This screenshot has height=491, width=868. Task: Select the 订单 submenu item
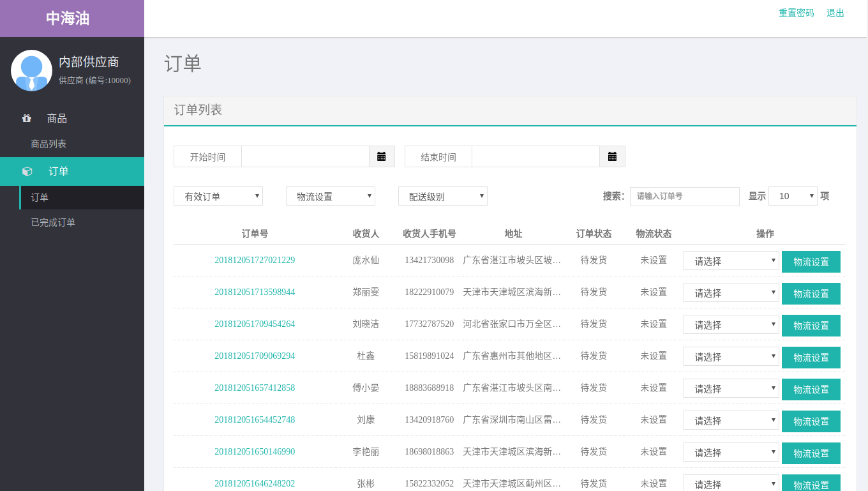point(40,197)
